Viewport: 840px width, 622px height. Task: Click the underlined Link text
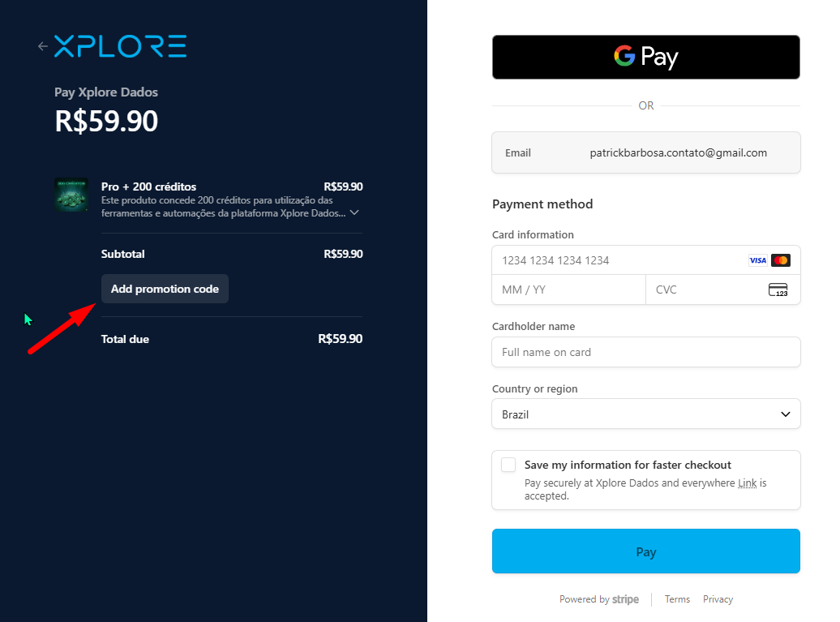tap(747, 483)
